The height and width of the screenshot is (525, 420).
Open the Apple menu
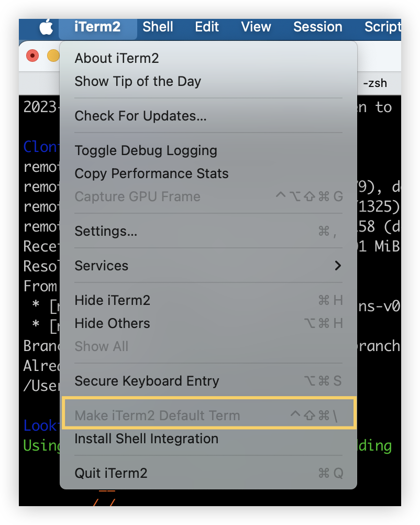[47, 27]
